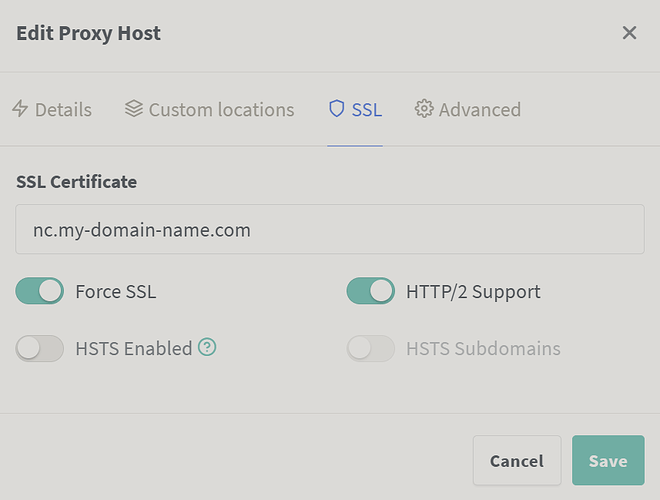This screenshot has height=500, width=660.
Task: Close the Edit Proxy Host dialog
Action: click(x=629, y=33)
